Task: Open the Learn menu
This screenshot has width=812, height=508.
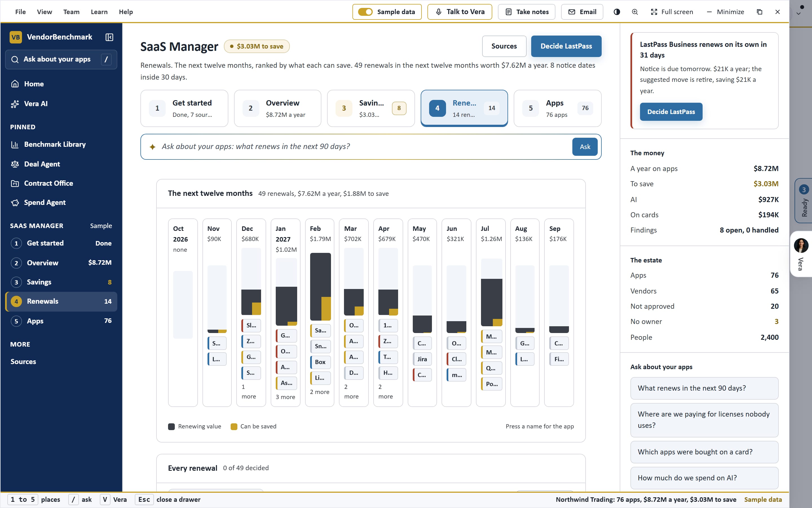Action: [x=99, y=12]
